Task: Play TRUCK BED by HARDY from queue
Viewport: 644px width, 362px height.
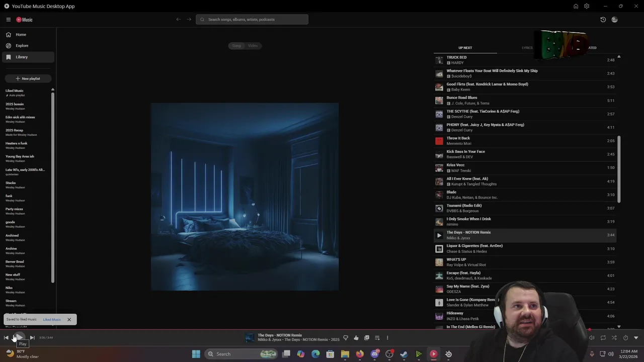Action: click(525, 60)
